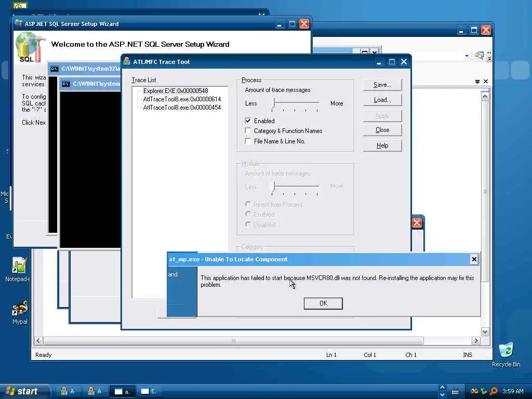Click the Process trace messages slider thumb
Image resolution: width=532 pixels, height=399 pixels.
[272, 104]
